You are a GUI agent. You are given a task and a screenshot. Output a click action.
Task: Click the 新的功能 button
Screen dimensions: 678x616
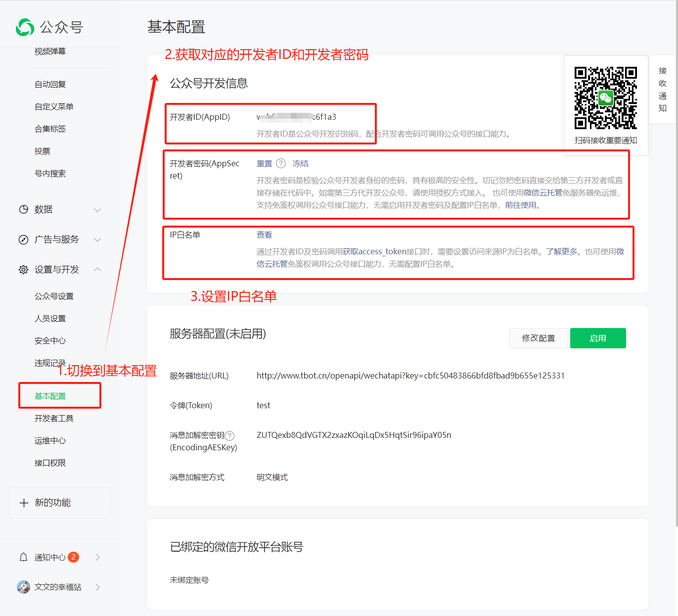(60, 503)
